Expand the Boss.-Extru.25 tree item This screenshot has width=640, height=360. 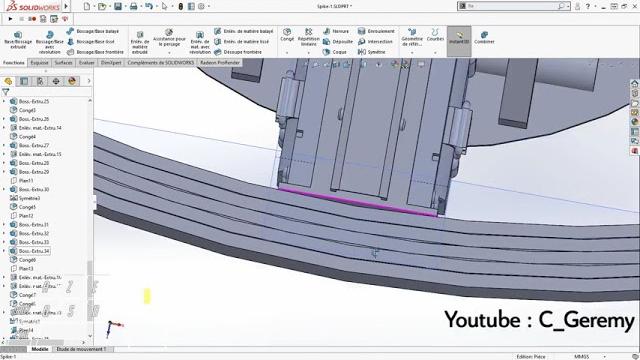[4, 101]
